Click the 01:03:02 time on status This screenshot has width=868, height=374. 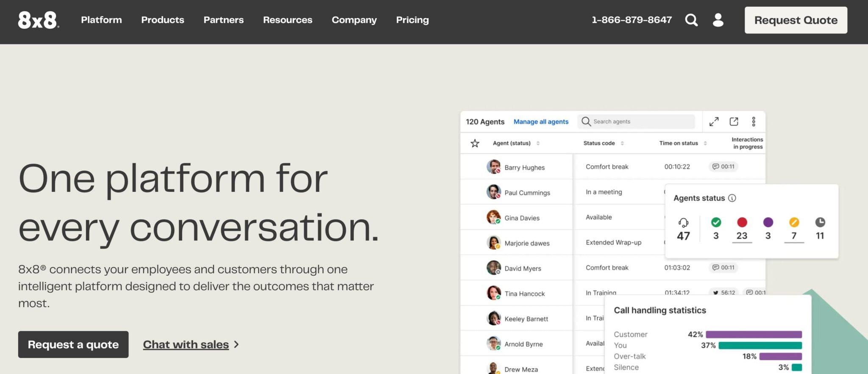[677, 268]
